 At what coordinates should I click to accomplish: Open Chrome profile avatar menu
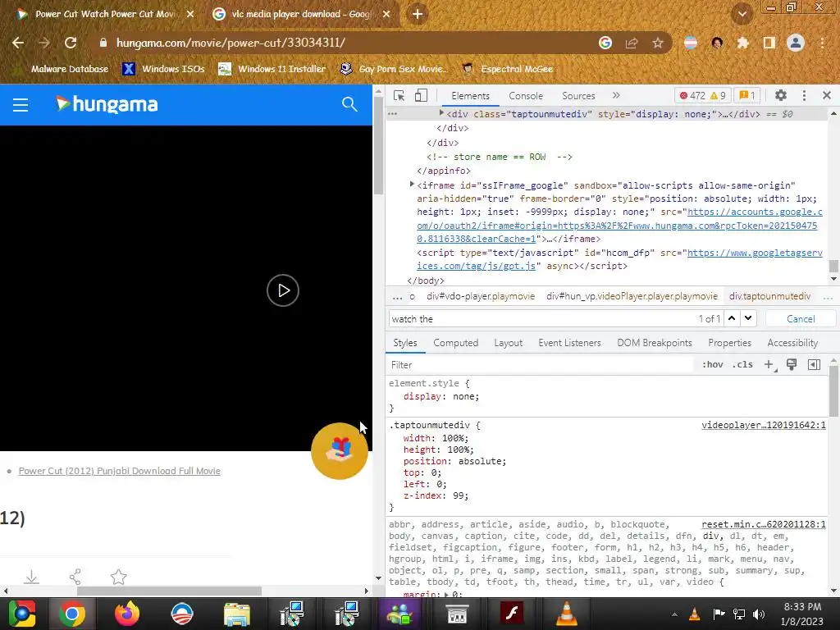click(796, 43)
